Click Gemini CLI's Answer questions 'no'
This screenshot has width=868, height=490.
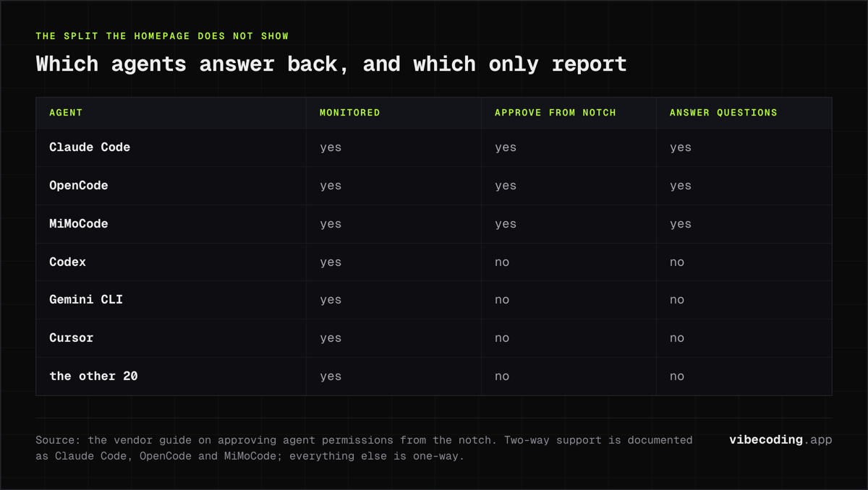click(677, 300)
